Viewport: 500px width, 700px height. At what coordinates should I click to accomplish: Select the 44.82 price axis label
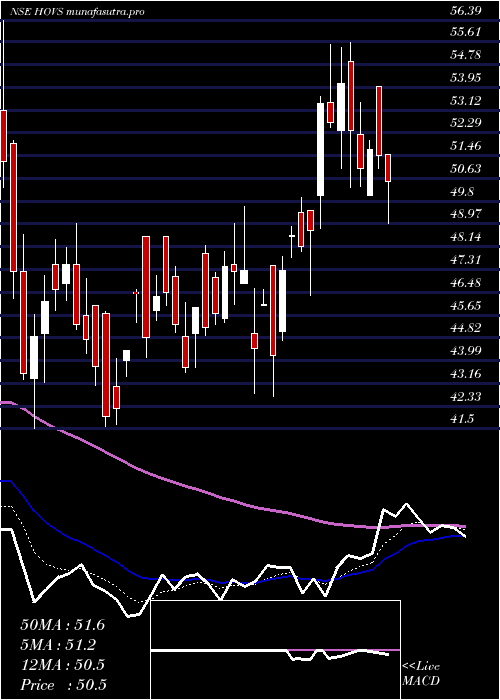click(466, 328)
